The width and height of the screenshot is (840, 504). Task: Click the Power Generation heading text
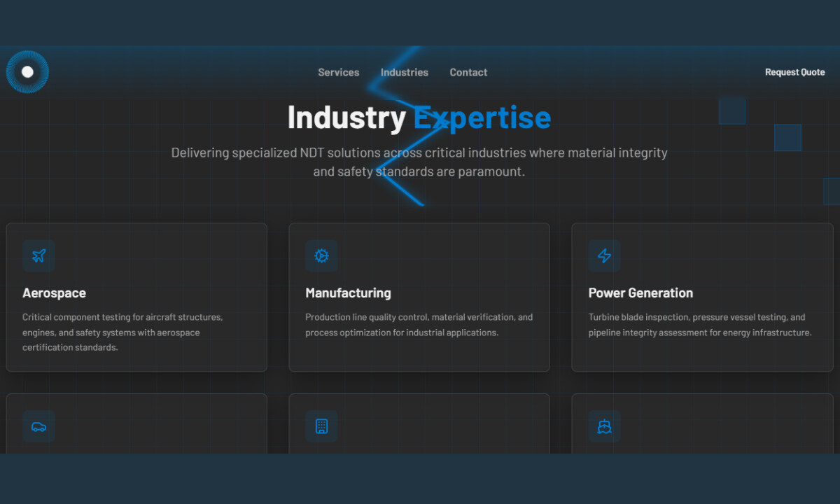click(x=640, y=293)
